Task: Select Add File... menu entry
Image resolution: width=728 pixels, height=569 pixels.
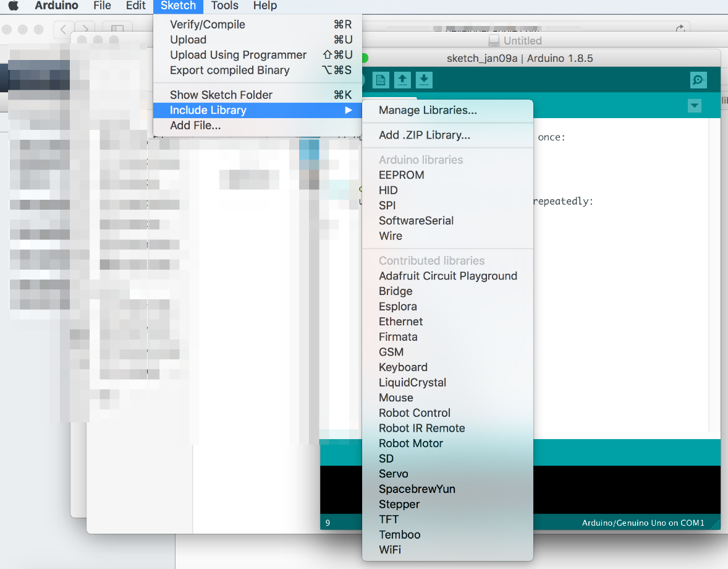Action: (x=258, y=126)
